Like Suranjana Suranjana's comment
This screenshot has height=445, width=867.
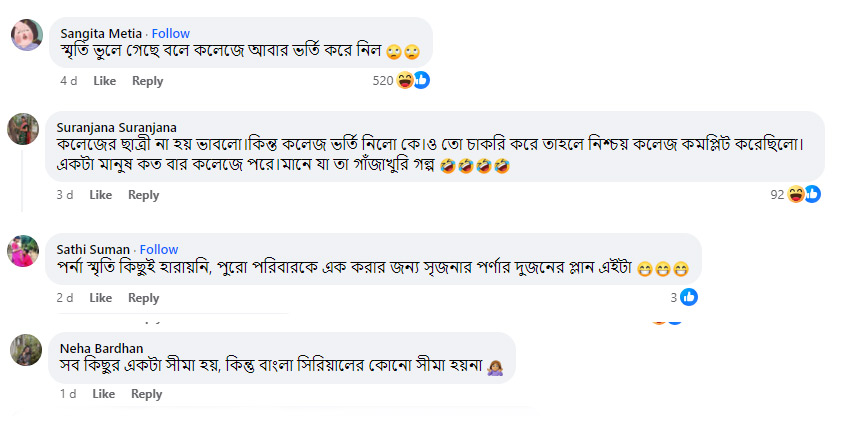coord(100,195)
